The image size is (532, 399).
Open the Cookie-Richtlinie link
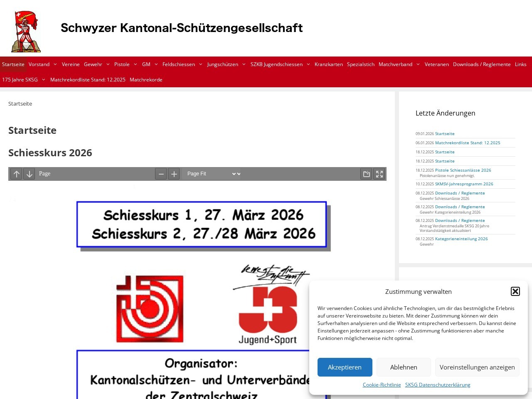(382, 385)
